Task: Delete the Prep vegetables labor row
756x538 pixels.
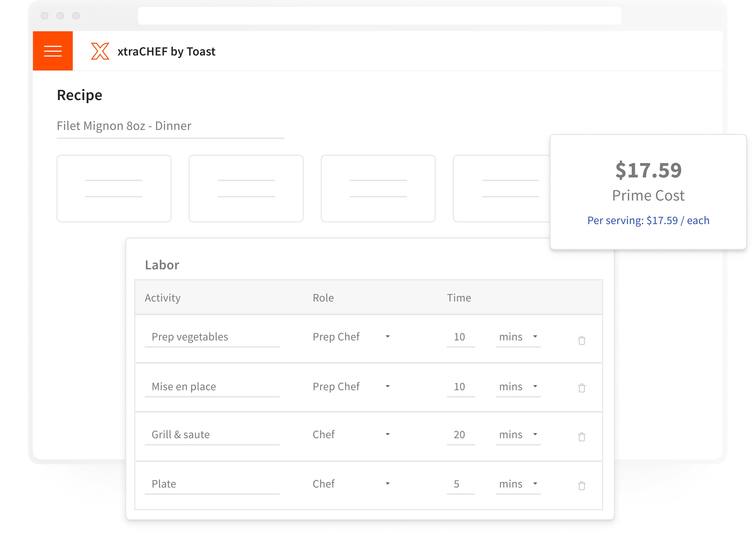Action: point(582,340)
